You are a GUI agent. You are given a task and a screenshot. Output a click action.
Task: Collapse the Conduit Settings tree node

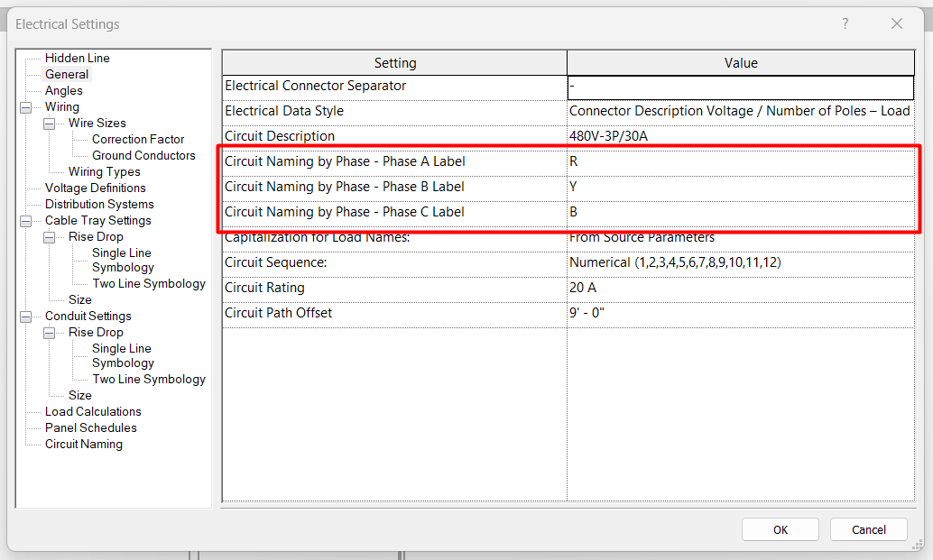point(25,317)
